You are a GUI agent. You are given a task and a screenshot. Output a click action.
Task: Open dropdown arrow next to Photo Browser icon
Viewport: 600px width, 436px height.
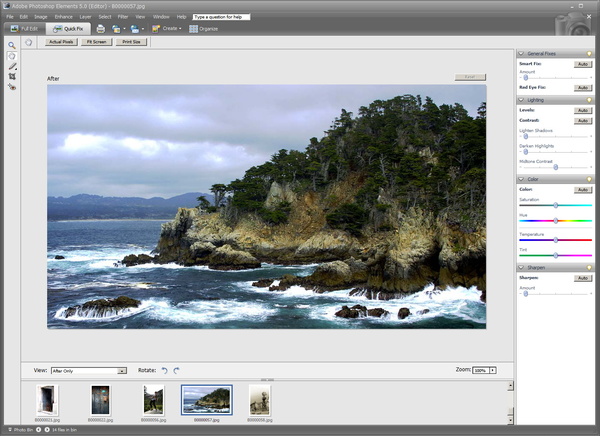(x=124, y=29)
